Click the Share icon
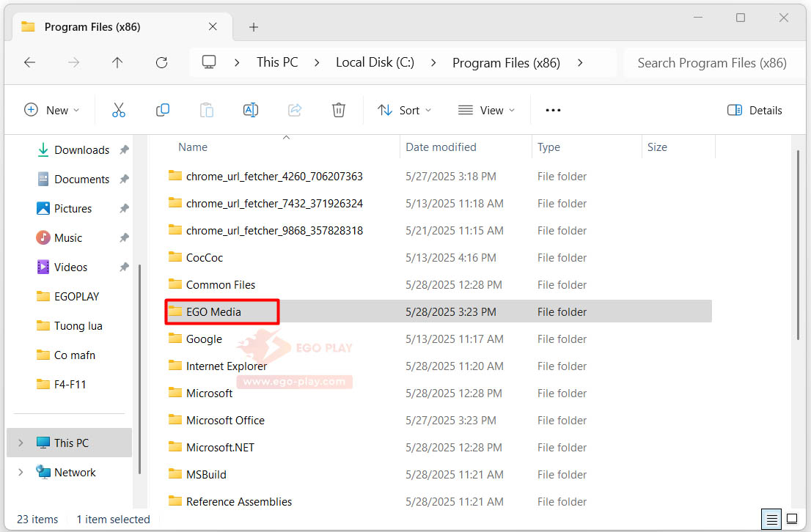811x532 pixels. click(x=295, y=110)
